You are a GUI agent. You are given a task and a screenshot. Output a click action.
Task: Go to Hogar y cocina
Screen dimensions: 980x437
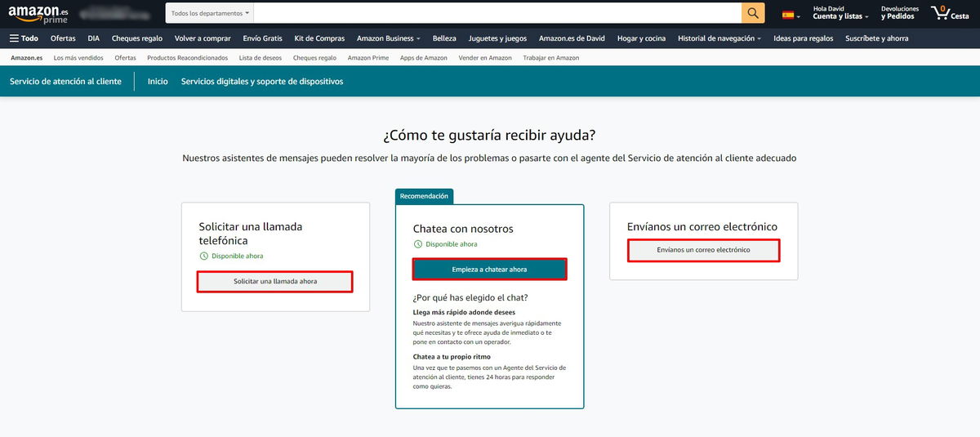(x=641, y=38)
